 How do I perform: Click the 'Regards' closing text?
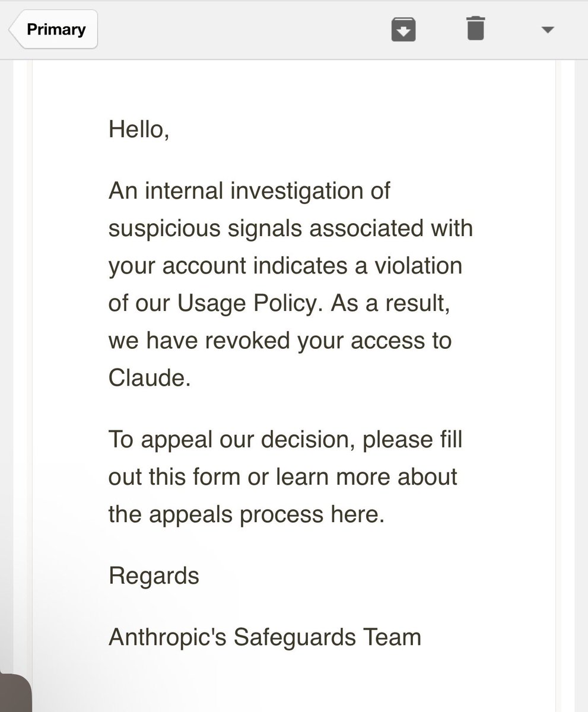(154, 575)
